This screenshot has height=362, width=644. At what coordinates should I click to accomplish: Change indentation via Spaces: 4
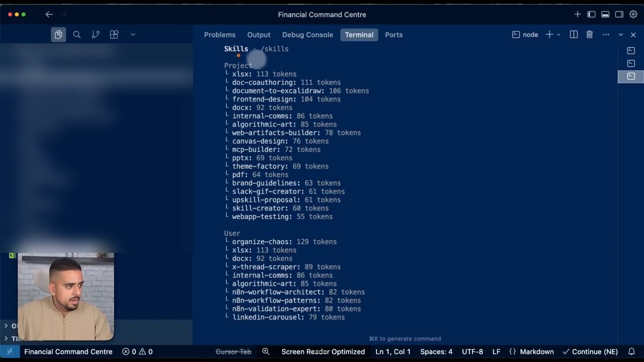[436, 351]
